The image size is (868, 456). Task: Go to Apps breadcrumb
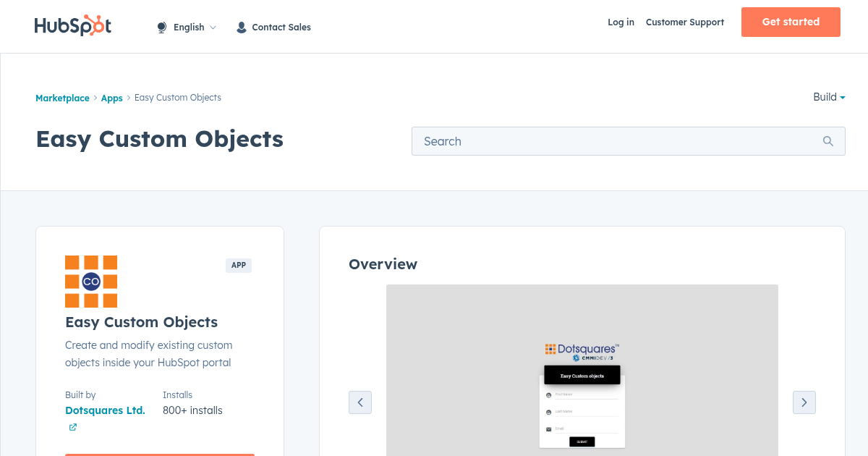[x=112, y=98]
